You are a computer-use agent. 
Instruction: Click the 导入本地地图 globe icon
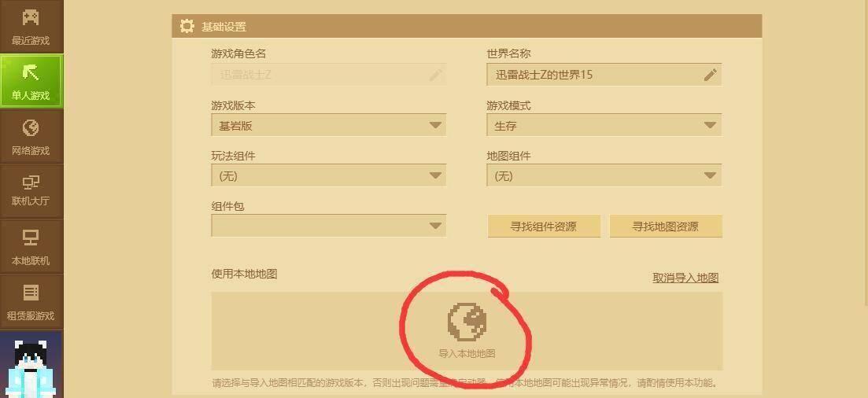click(x=467, y=321)
